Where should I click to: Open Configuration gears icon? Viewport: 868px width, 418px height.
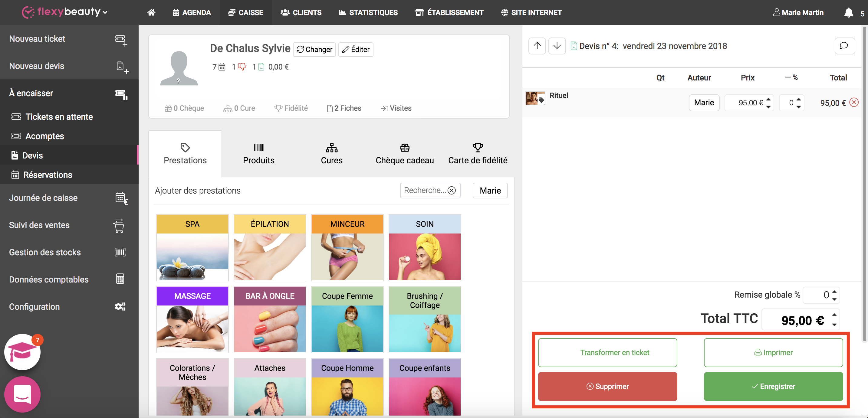pyautogui.click(x=120, y=306)
